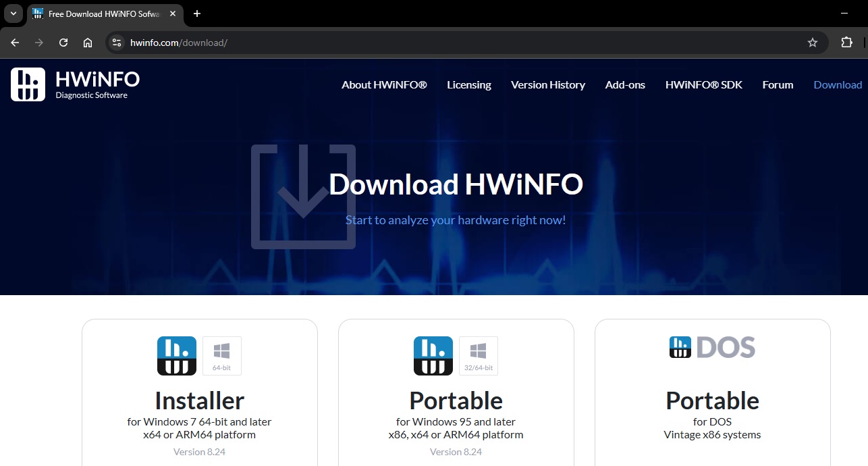Open the browser extensions puzzle icon
The image size is (868, 466).
pyautogui.click(x=846, y=42)
